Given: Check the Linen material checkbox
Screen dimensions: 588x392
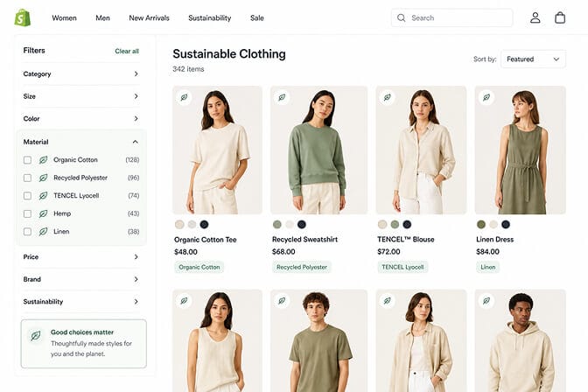Looking at the screenshot, I should (27, 232).
